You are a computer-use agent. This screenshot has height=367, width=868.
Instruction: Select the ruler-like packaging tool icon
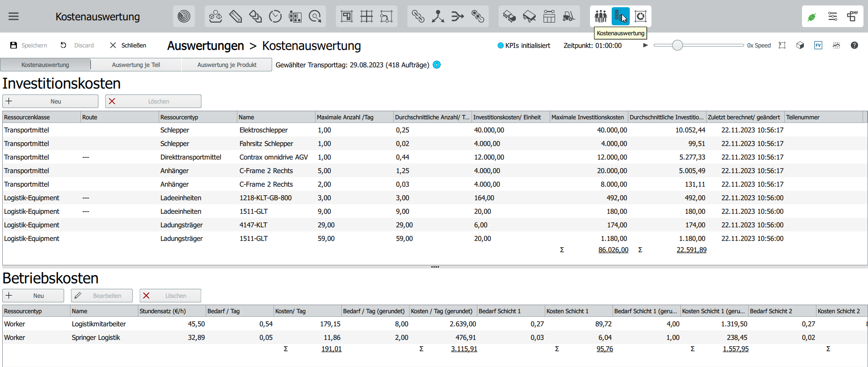point(236,17)
